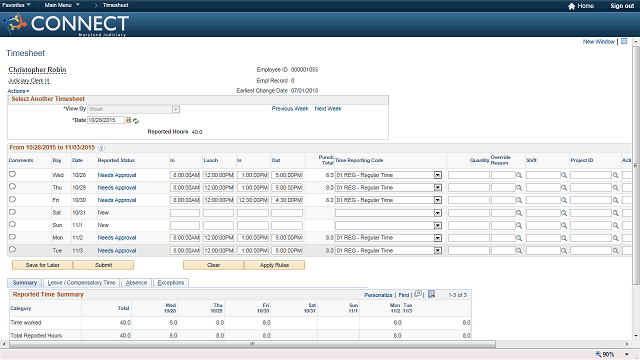Click the green refresh timesheet icon
This screenshot has height=360, width=640.
click(x=136, y=121)
